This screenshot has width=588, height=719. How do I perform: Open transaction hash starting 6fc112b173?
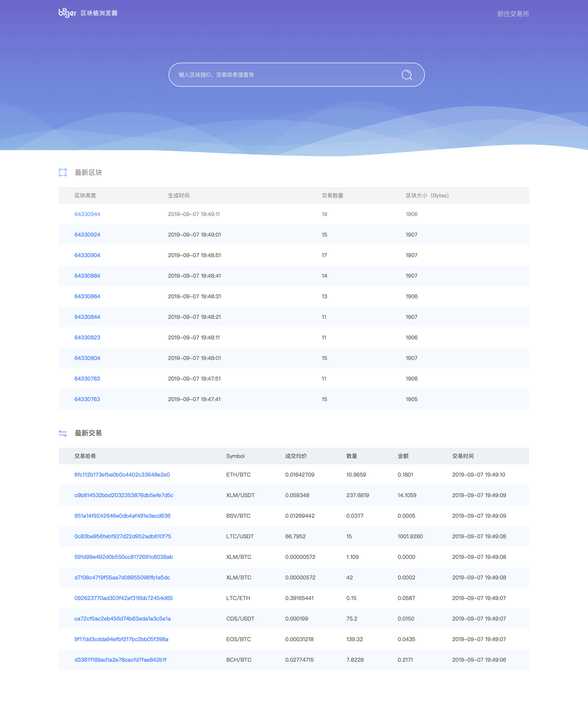click(122, 475)
